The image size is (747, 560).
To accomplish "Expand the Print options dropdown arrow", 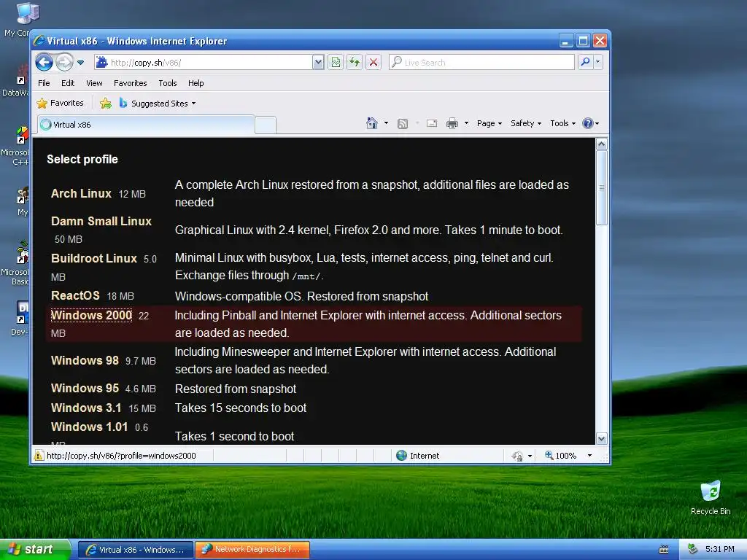I will click(466, 123).
